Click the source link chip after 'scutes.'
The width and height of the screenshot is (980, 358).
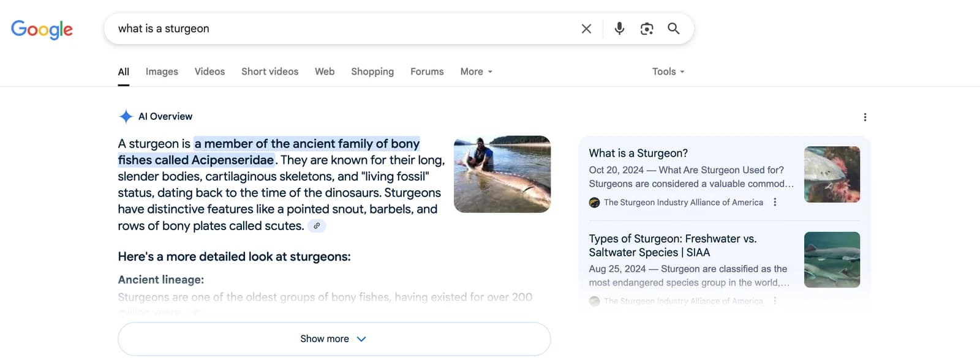(317, 226)
